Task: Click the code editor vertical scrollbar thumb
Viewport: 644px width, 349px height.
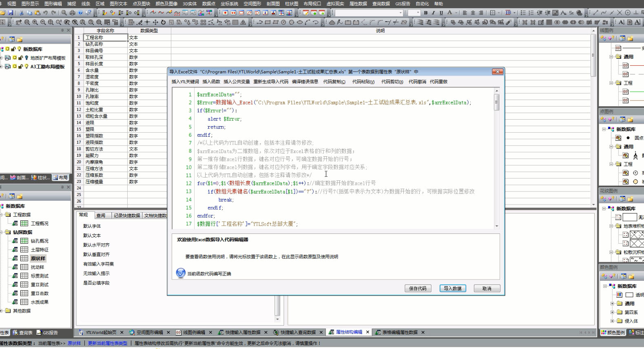Action: [496, 102]
